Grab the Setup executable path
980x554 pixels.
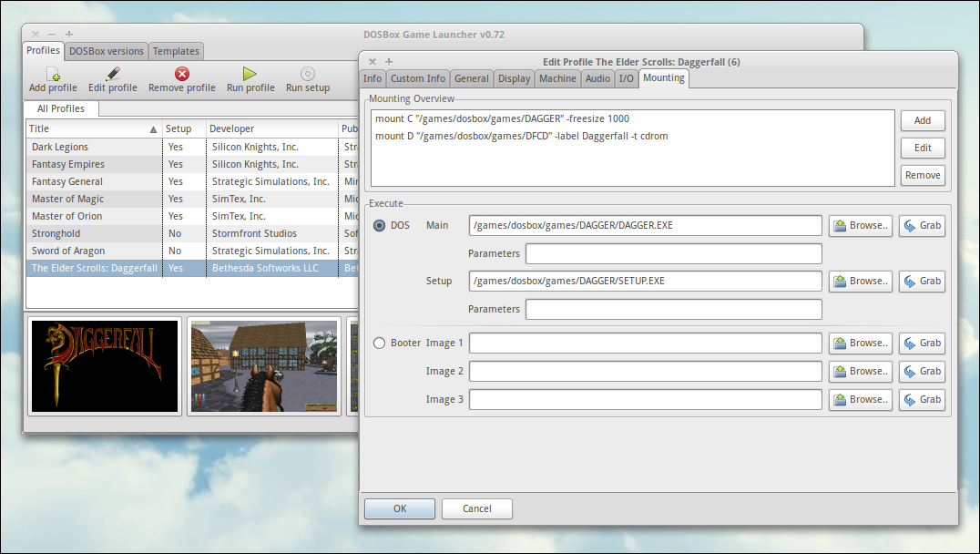click(x=922, y=282)
